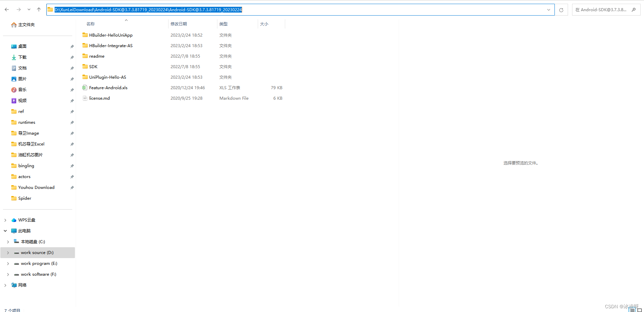The width and height of the screenshot is (644, 312).
Task: Click the search magnifier icon
Action: pos(633,10)
